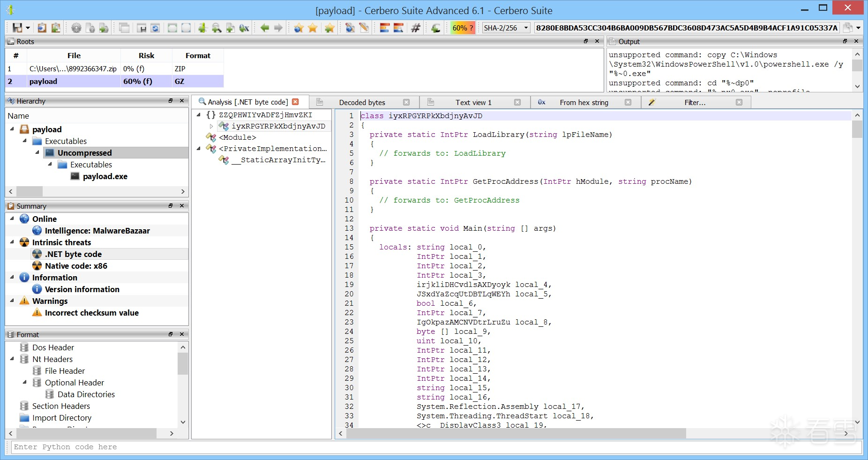Screen dimensions: 868x460
Task: Switch to the Decoded bytes tab
Action: (x=362, y=102)
